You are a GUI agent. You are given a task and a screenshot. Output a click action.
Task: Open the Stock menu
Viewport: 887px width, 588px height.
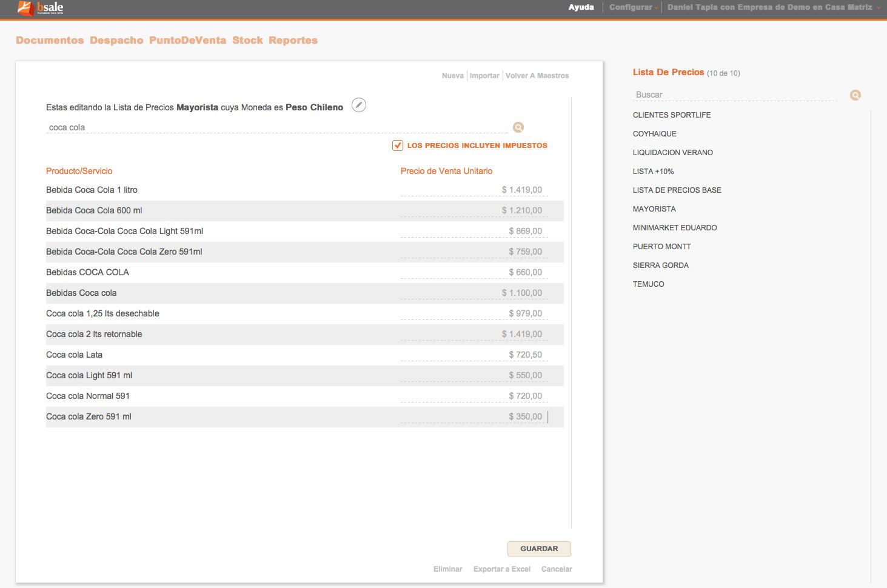(247, 40)
